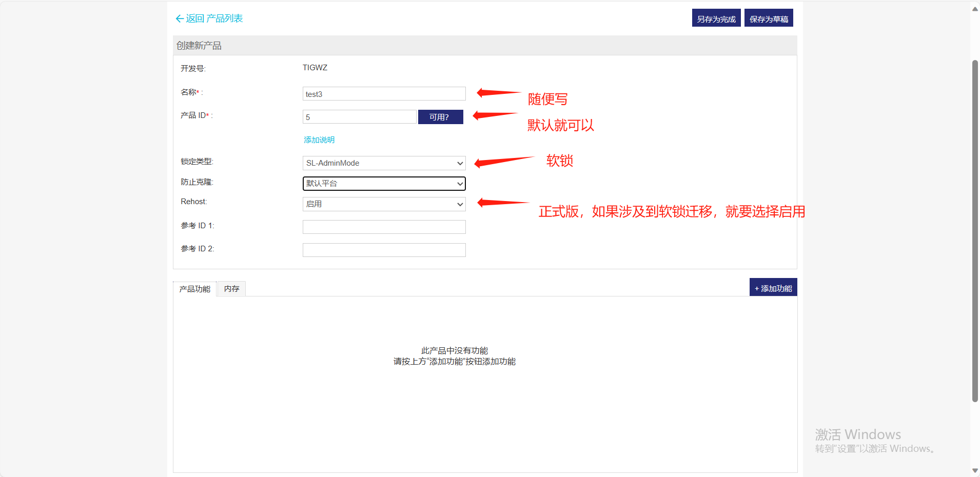Viewport: 980px width, 477px height.
Task: Check product ID availability with 可用? button
Action: [x=440, y=117]
